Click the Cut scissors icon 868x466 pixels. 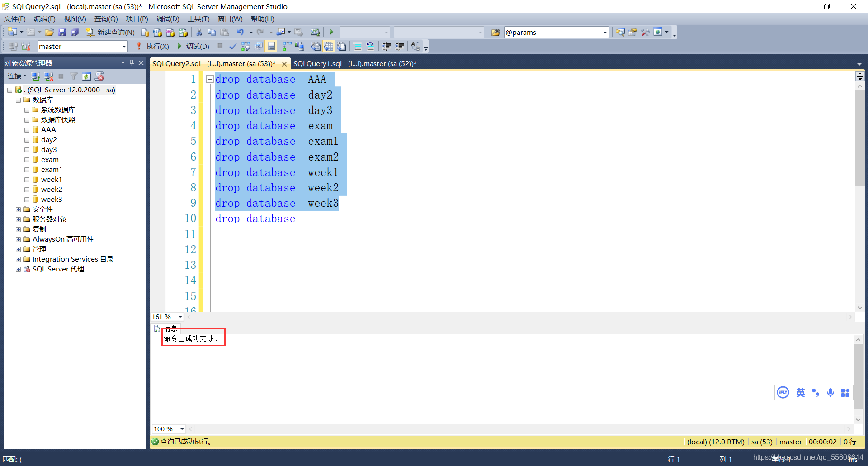pyautogui.click(x=198, y=32)
